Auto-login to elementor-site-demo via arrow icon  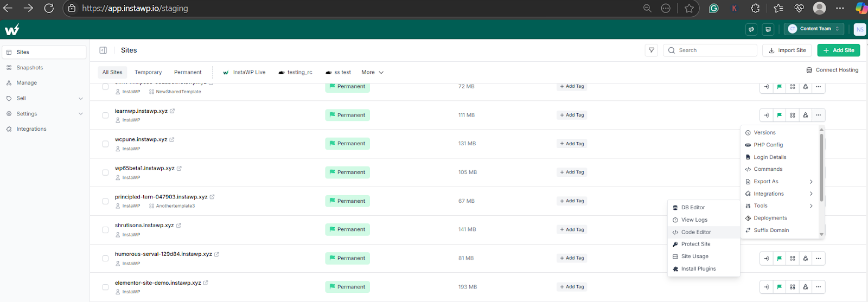tap(766, 287)
